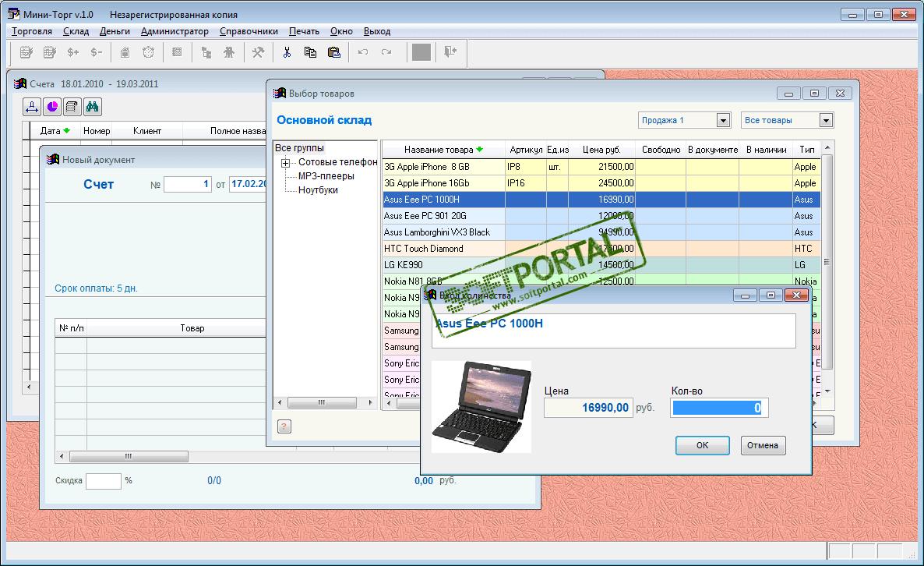Click the $- money expense toolbar icon
Viewport: 924px width, 566px height.
(x=97, y=52)
